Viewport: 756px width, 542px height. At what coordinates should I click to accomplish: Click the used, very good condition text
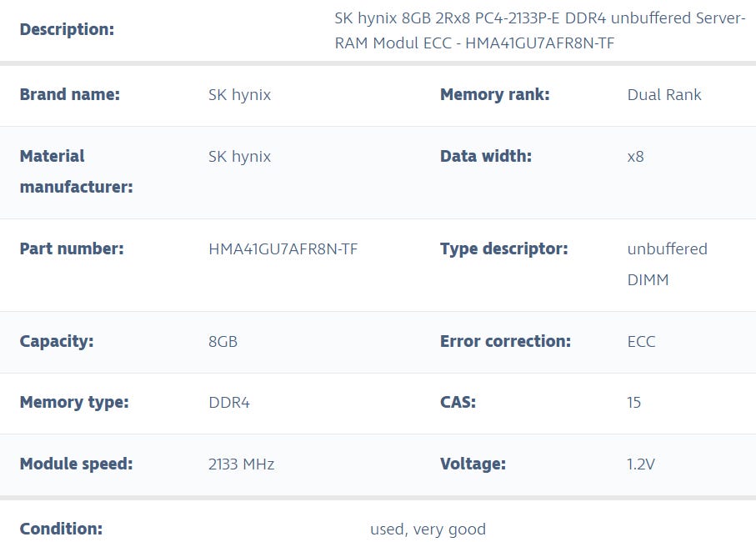(x=428, y=529)
